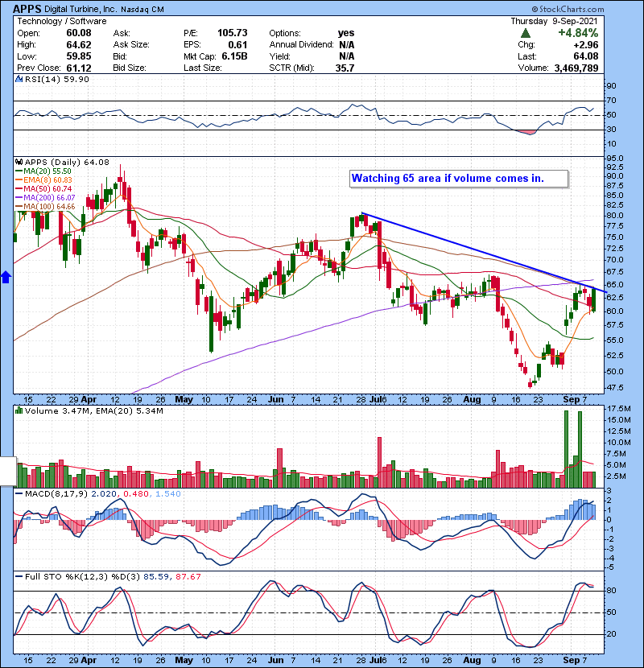Select the Prev Close value 61.12

click(x=78, y=68)
